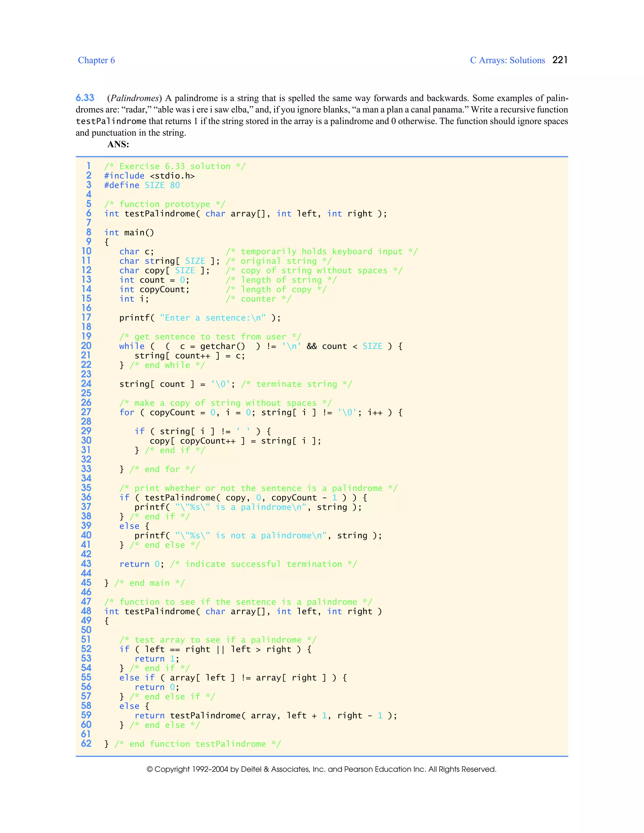Click the word 'testPalindrome' in the exercise description
This screenshot has height=833, width=644.
click(x=111, y=121)
